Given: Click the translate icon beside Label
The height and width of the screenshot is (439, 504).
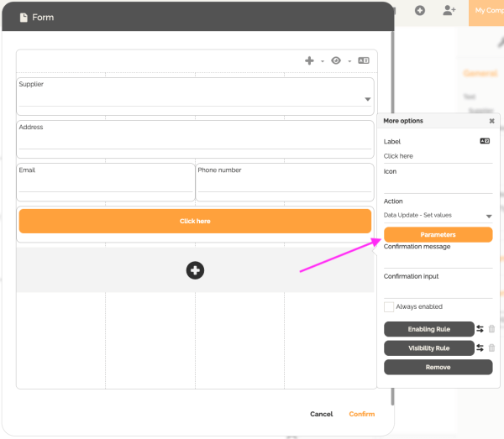Looking at the screenshot, I should click(x=485, y=142).
